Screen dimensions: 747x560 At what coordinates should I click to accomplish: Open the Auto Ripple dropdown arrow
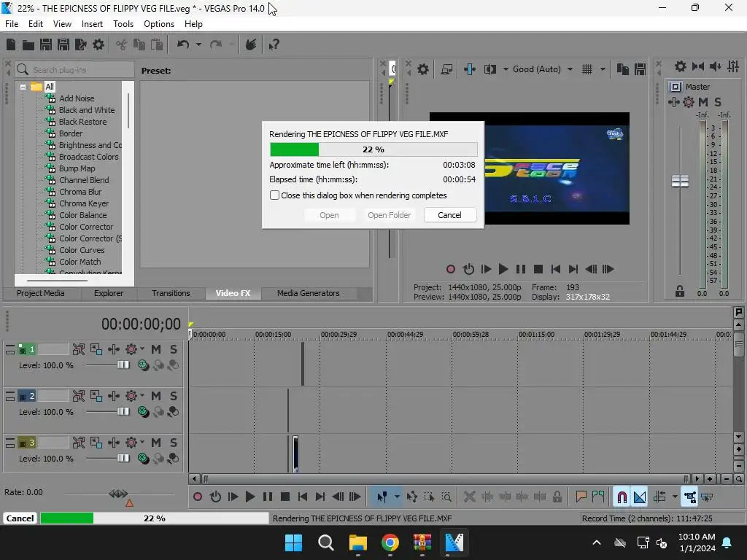pyautogui.click(x=675, y=497)
